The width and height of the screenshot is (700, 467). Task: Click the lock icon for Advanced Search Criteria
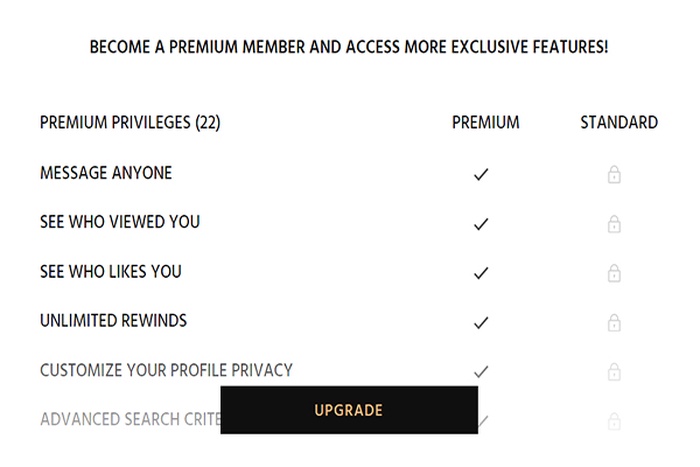[614, 421]
